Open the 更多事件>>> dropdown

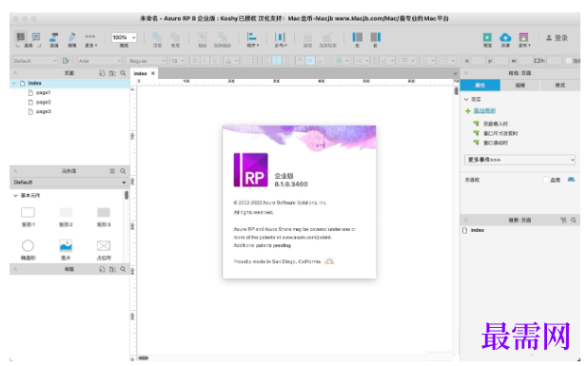(x=519, y=160)
